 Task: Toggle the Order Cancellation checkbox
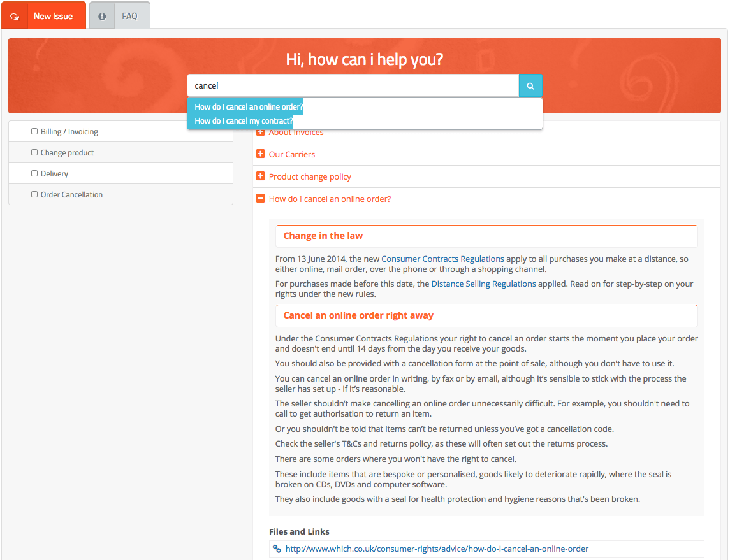(x=34, y=194)
